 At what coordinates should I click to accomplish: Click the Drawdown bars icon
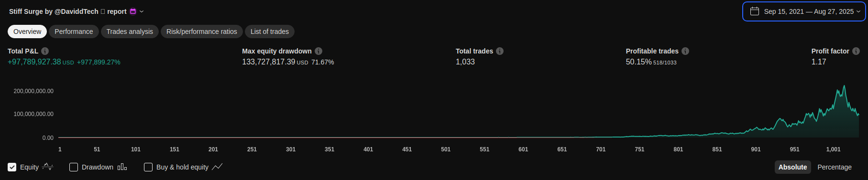point(122,167)
